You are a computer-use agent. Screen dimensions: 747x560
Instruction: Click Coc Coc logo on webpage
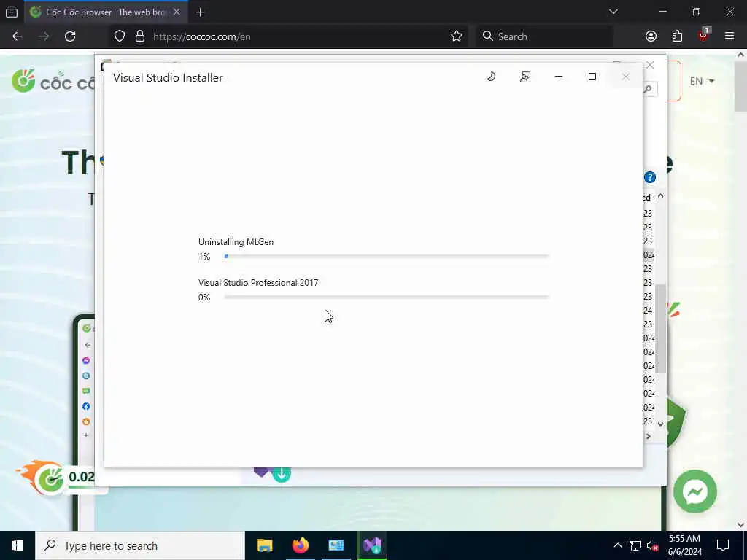[x=53, y=82]
